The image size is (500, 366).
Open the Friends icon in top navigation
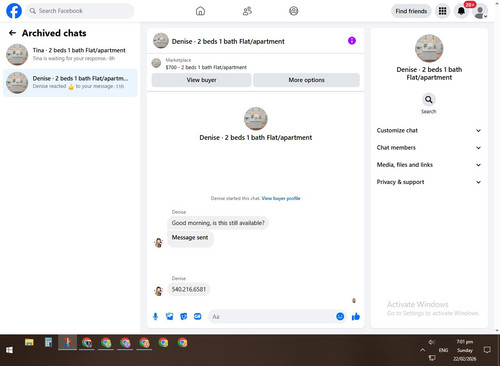pos(247,11)
